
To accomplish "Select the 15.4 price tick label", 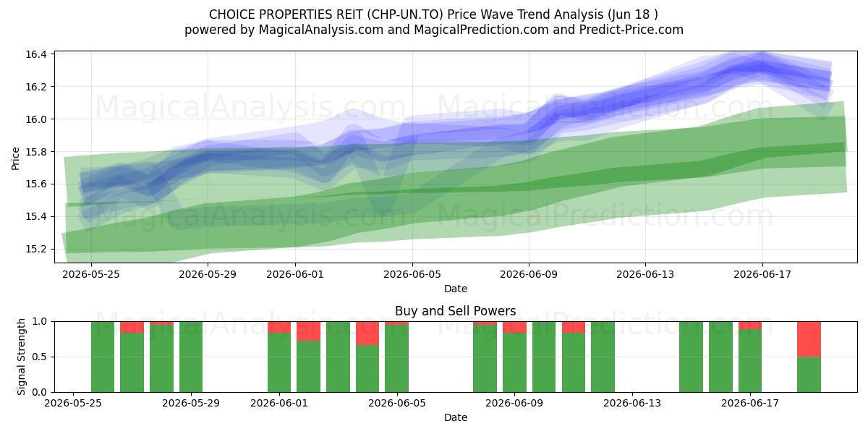I will (38, 217).
